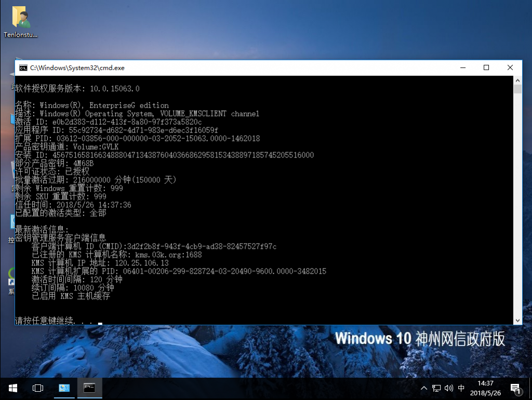532x400 pixels.
Task: Click the volume icon in the system tray
Action: pyautogui.click(x=448, y=388)
